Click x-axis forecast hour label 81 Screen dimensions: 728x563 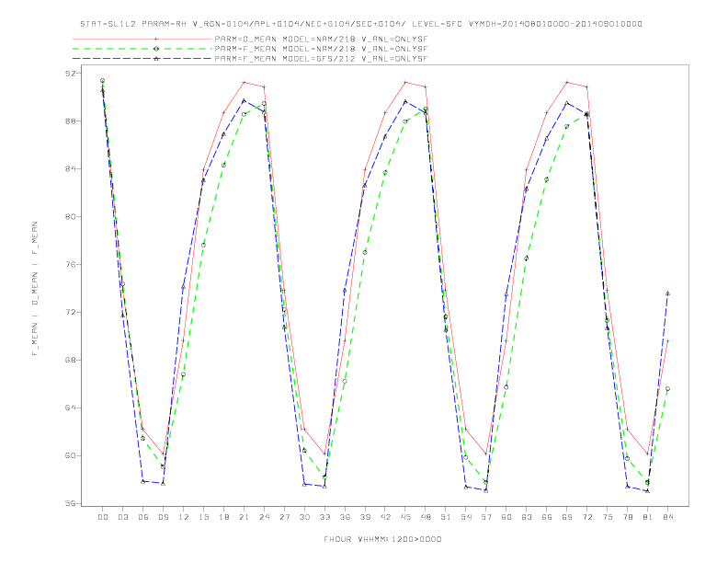click(648, 517)
